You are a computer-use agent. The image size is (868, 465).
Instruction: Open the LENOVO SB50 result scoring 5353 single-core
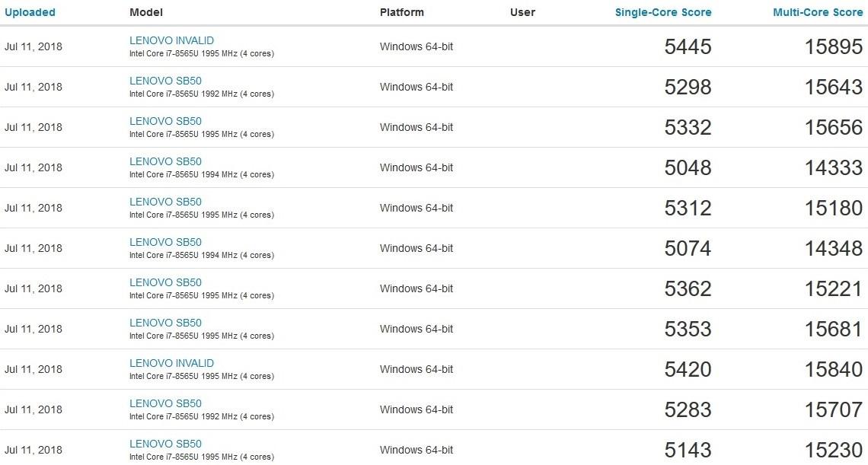pyautogui.click(x=165, y=322)
